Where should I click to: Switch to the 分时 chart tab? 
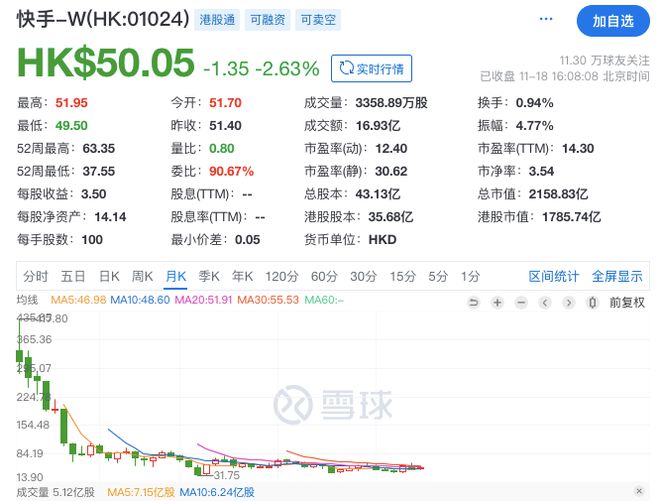tap(35, 277)
